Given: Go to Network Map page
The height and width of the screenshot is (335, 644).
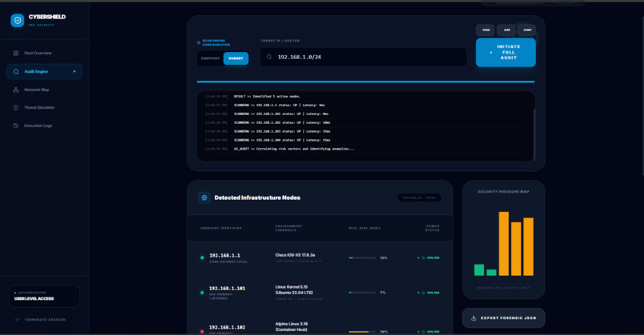Looking at the screenshot, I should (x=45, y=90).
